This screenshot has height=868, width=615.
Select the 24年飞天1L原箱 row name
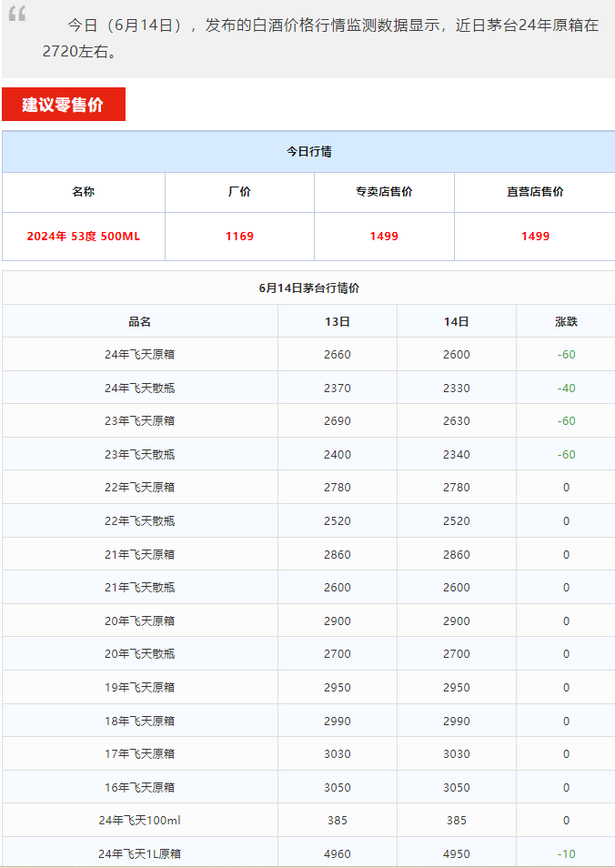coord(139,853)
